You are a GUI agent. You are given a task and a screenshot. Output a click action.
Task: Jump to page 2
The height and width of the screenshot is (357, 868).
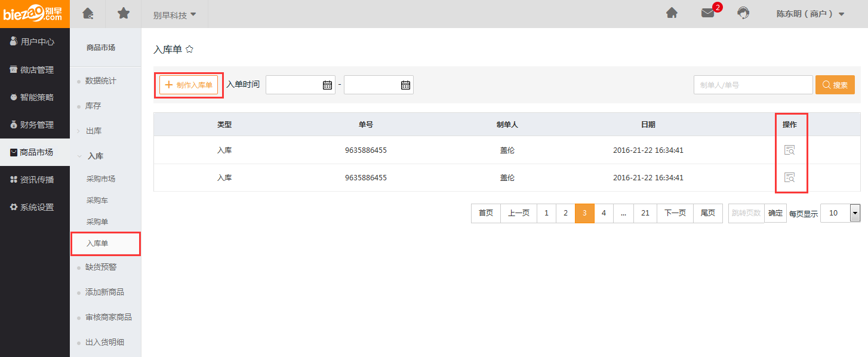pyautogui.click(x=565, y=213)
